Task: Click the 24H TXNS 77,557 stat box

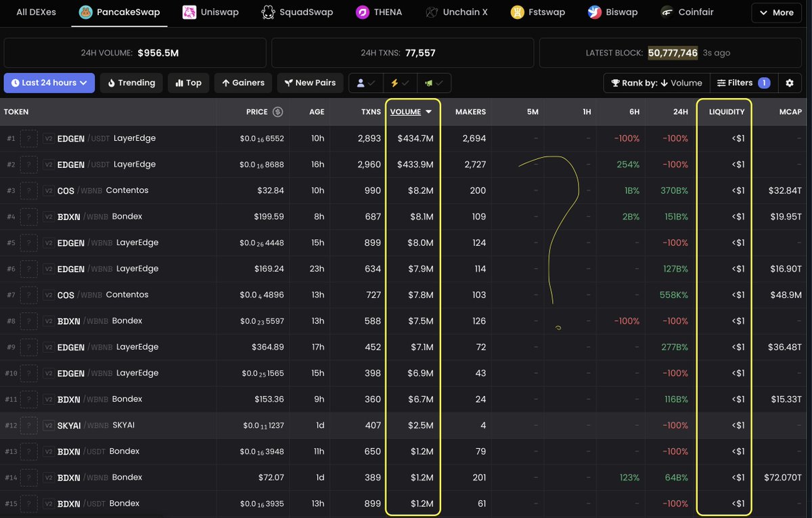Action: tap(403, 53)
